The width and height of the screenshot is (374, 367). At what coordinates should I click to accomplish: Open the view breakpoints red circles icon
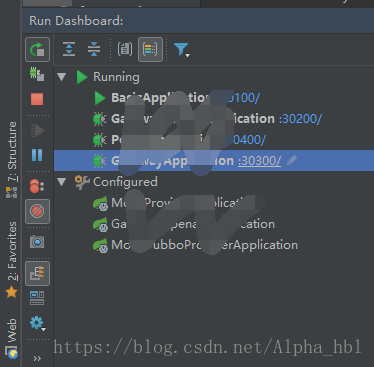(x=37, y=186)
